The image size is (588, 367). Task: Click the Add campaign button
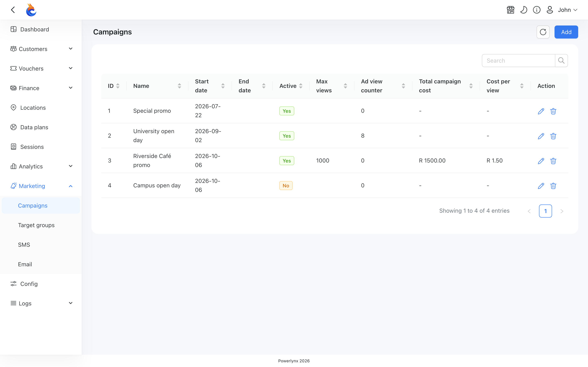(x=566, y=32)
